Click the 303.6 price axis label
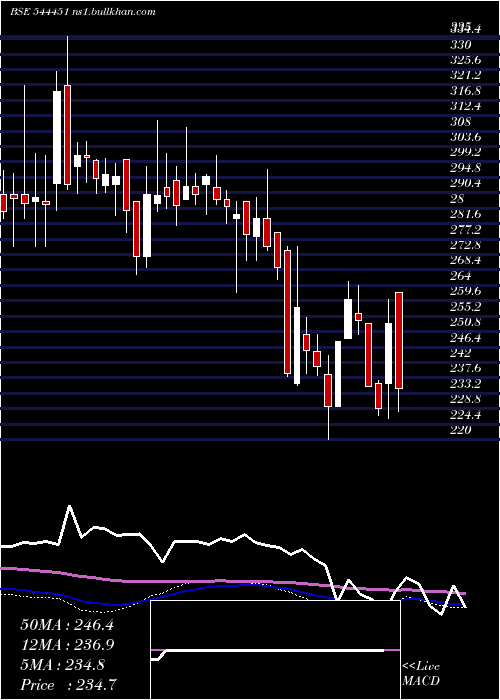This screenshot has height=700, width=500. tap(465, 137)
